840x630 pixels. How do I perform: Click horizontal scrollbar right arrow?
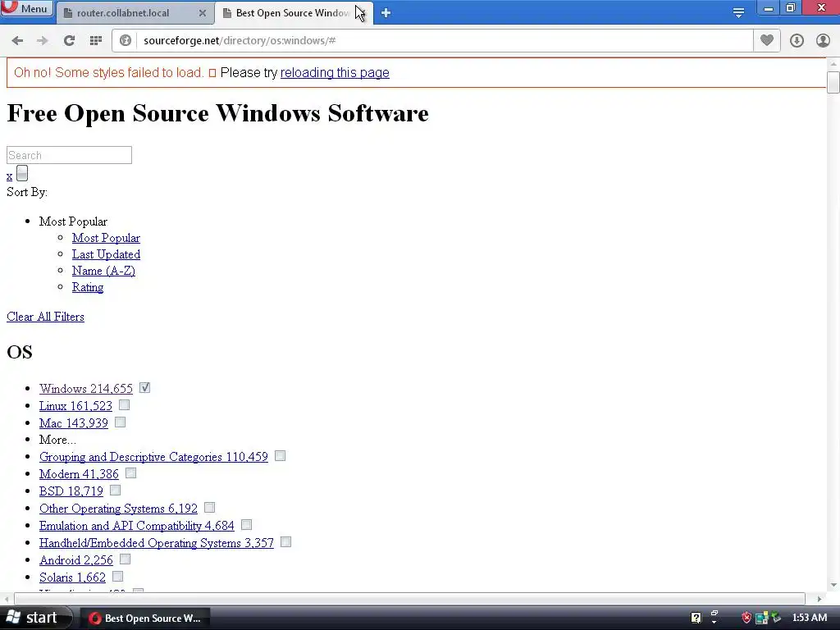[819, 598]
